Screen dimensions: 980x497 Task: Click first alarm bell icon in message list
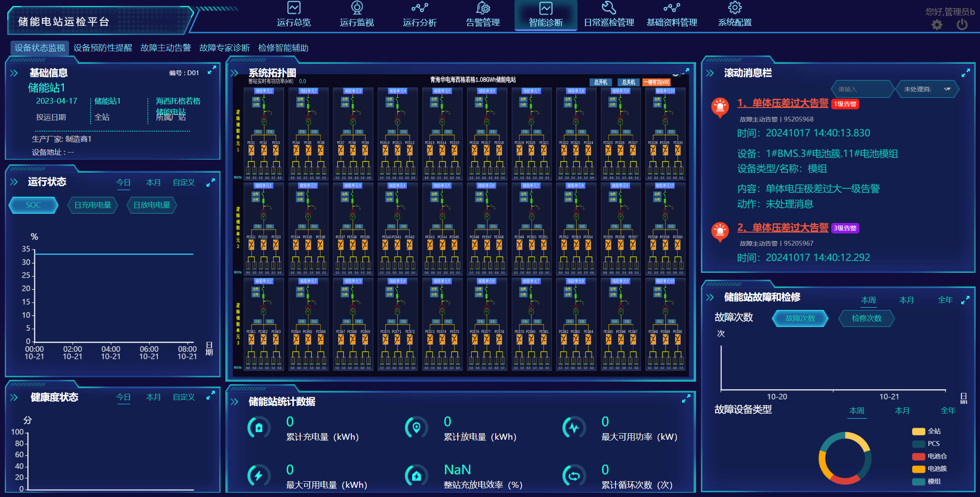click(x=720, y=107)
